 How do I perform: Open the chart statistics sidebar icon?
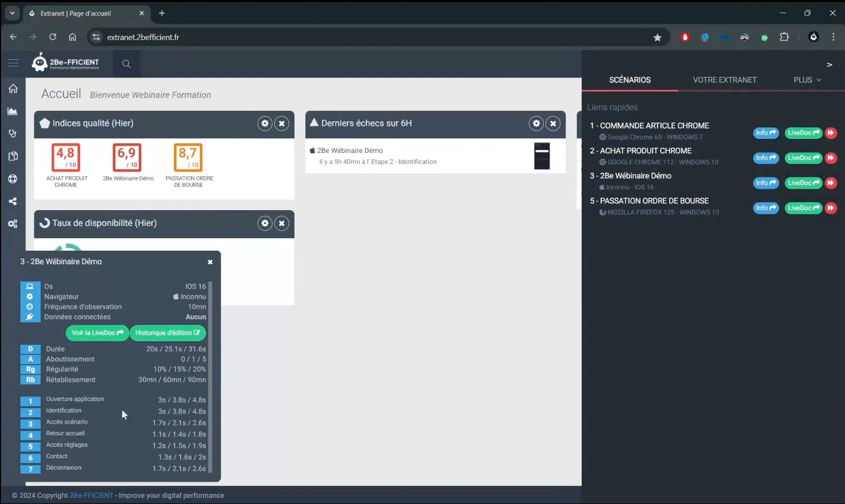click(x=13, y=111)
